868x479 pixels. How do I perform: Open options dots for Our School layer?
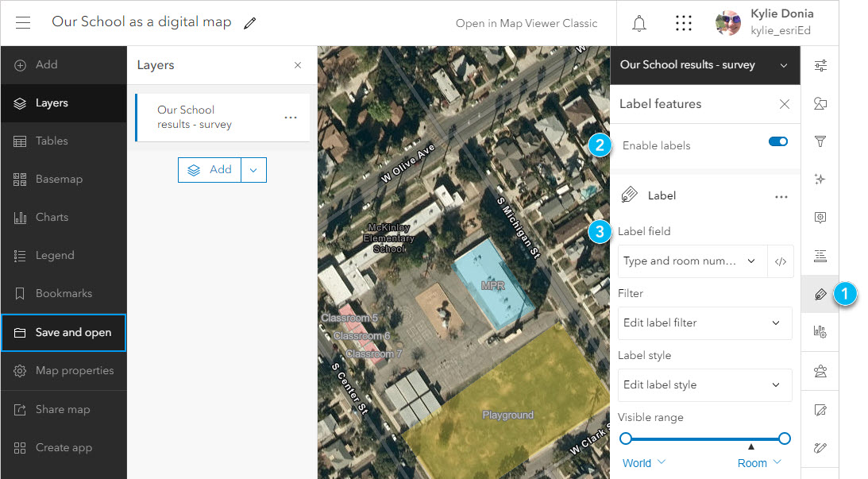tap(291, 118)
